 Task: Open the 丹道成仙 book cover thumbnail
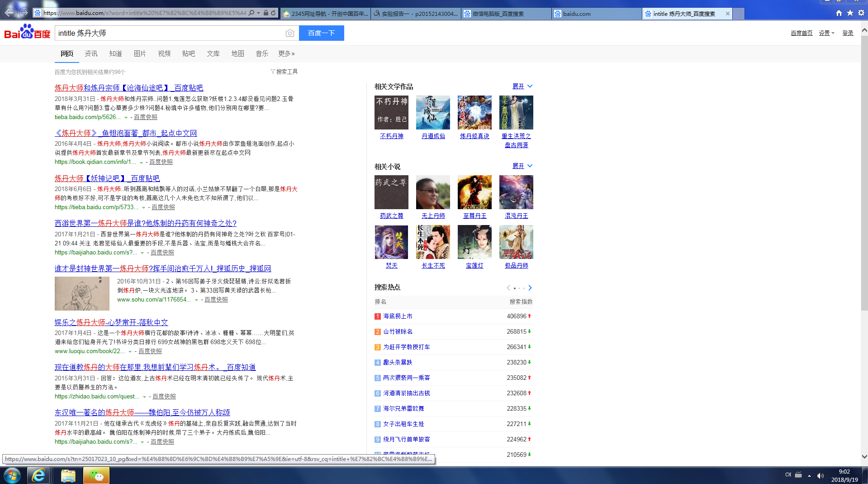point(433,112)
